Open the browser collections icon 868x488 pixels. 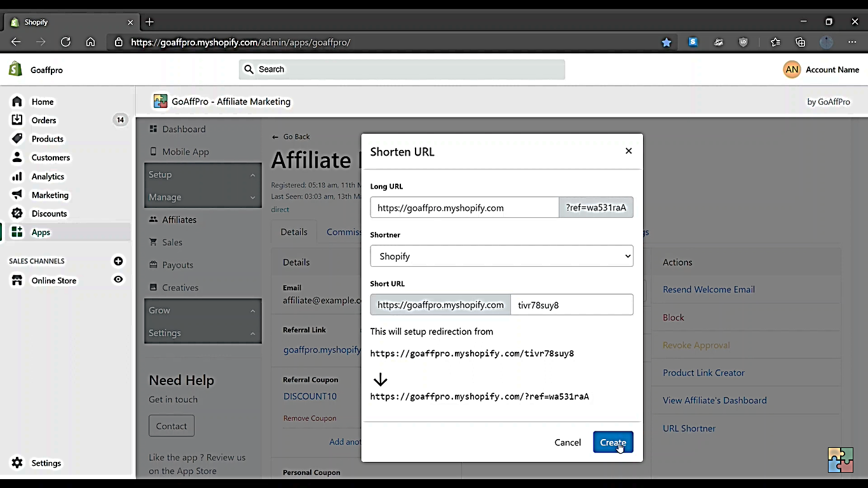[x=801, y=42]
